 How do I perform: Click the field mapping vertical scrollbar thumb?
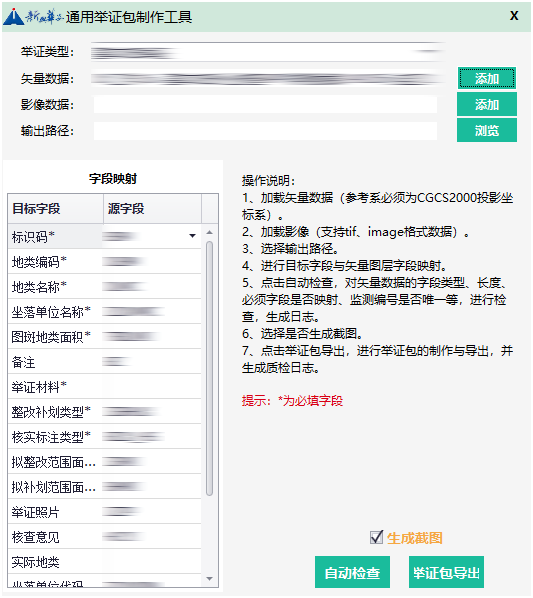pos(209,368)
